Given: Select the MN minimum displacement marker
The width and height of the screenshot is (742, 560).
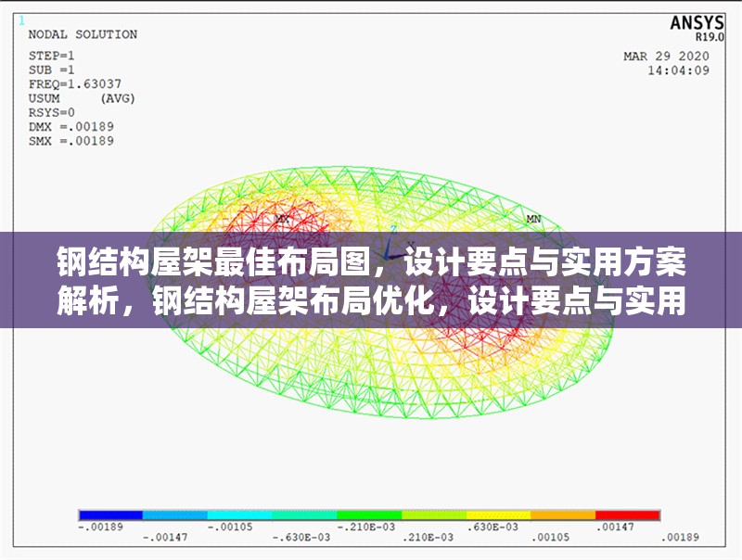Looking at the screenshot, I should (533, 219).
